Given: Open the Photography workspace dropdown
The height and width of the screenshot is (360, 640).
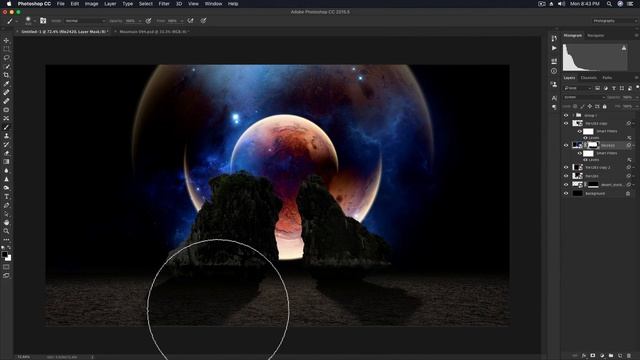Looking at the screenshot, I should pos(615,20).
